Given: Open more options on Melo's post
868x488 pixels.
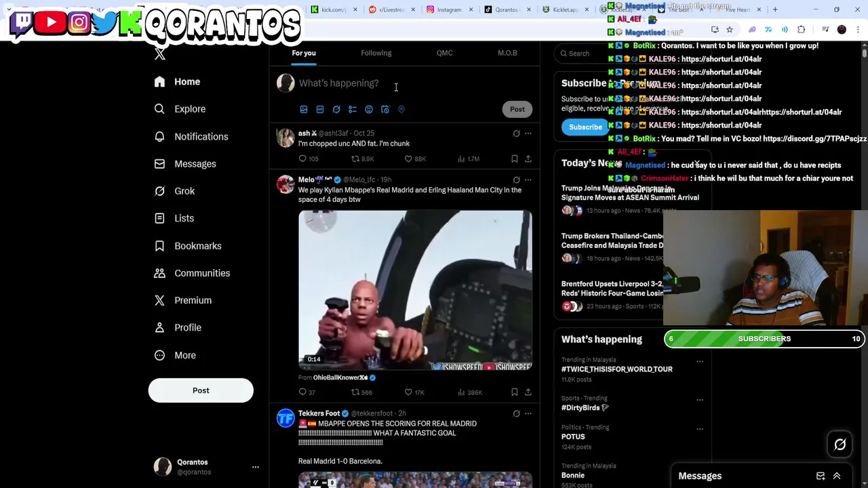Looking at the screenshot, I should point(528,180).
